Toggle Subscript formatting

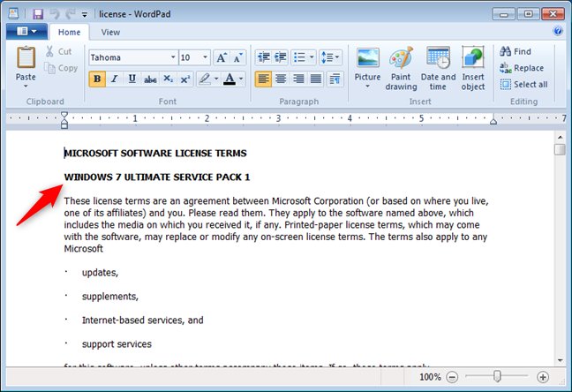(x=168, y=79)
